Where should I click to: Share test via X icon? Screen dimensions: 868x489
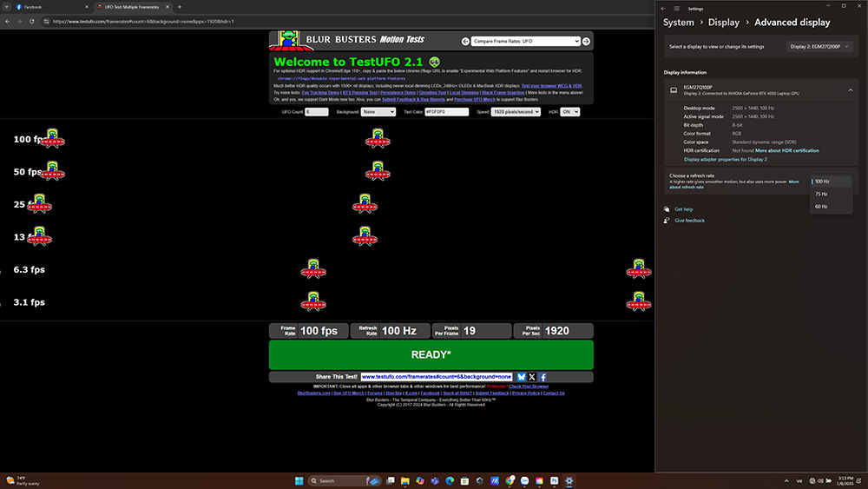(532, 377)
